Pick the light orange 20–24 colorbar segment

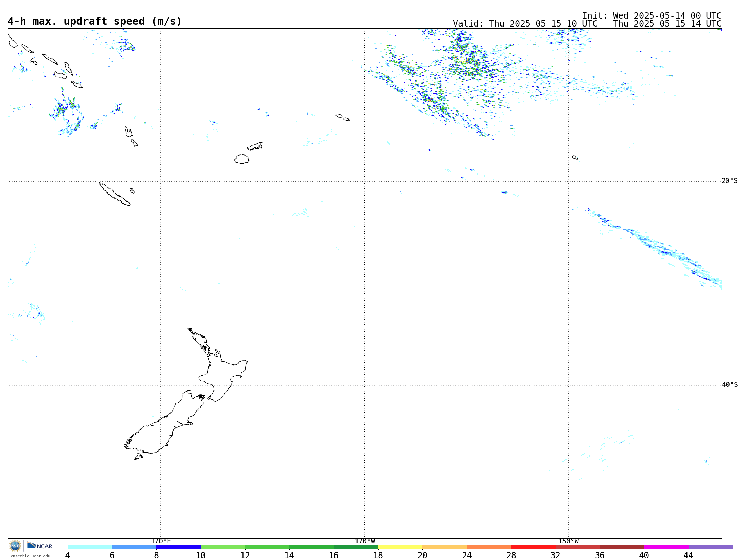click(445, 547)
